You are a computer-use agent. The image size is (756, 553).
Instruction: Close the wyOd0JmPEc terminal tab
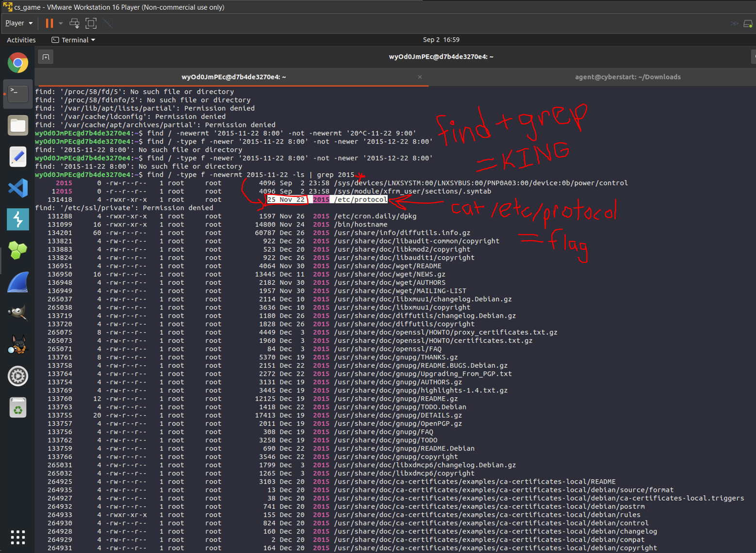420,77
